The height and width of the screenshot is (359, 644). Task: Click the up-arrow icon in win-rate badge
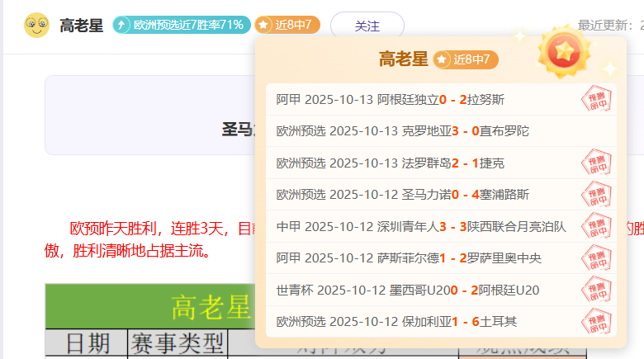(x=122, y=25)
